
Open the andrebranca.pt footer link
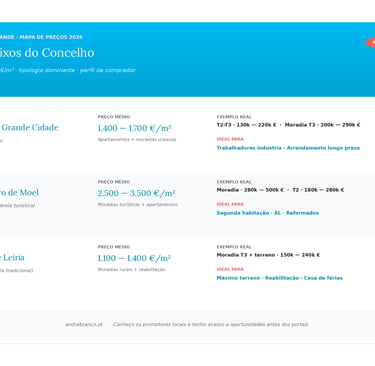pos(84,324)
